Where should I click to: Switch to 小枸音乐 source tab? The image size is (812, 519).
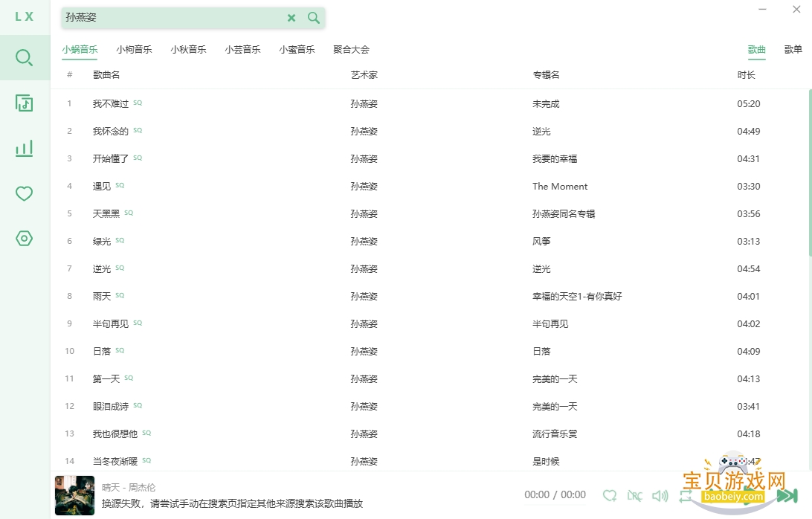134,50
